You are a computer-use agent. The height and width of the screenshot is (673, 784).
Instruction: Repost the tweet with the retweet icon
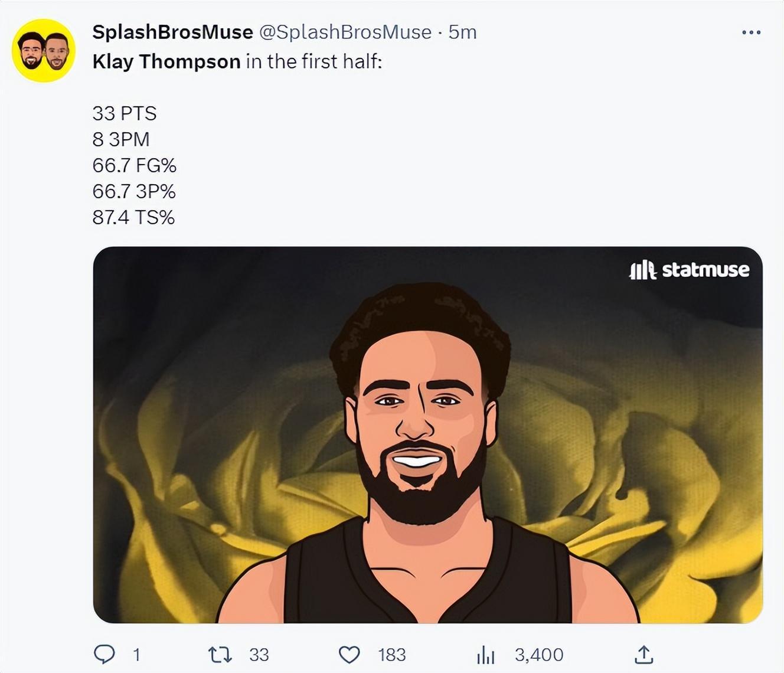click(x=220, y=654)
